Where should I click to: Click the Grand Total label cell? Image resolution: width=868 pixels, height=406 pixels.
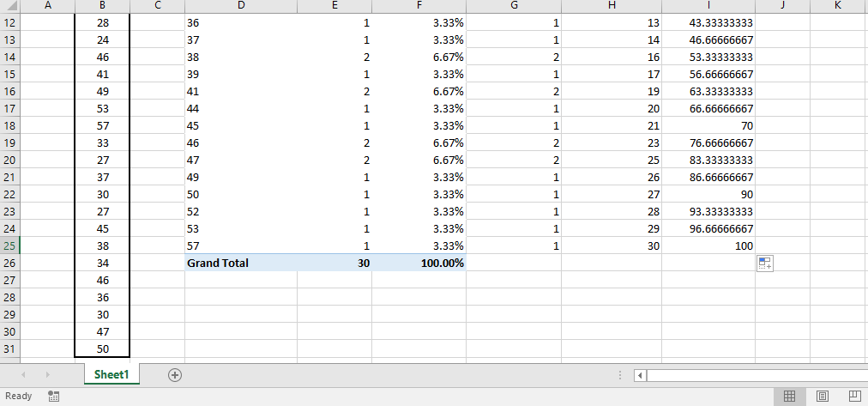point(240,263)
